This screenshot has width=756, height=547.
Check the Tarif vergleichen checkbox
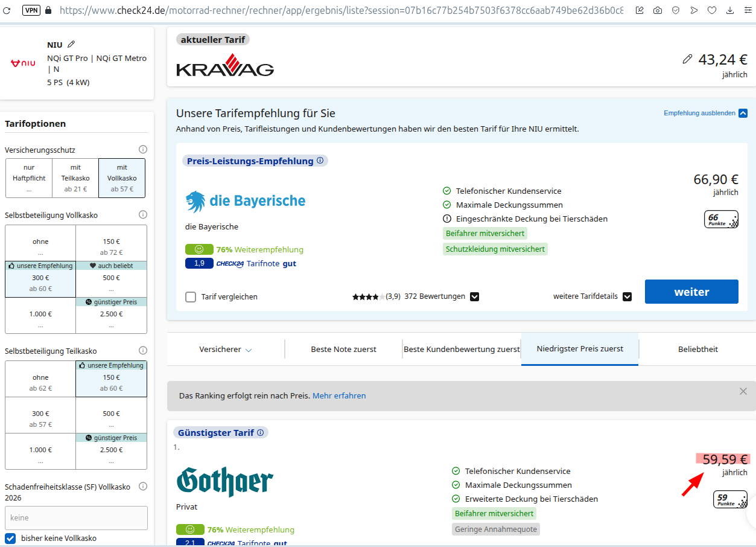[191, 296]
